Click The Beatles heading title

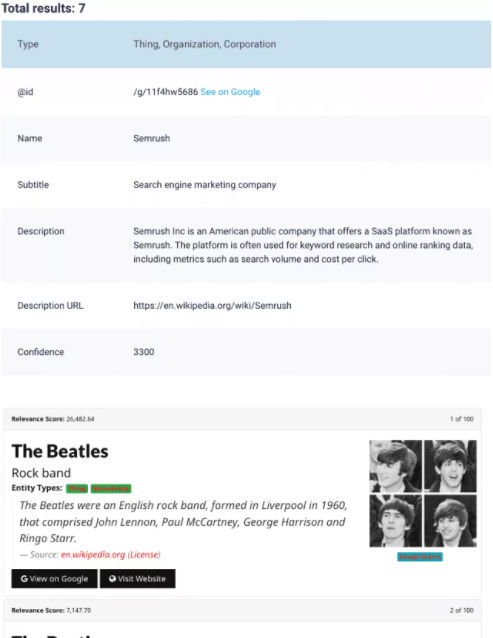coord(60,451)
